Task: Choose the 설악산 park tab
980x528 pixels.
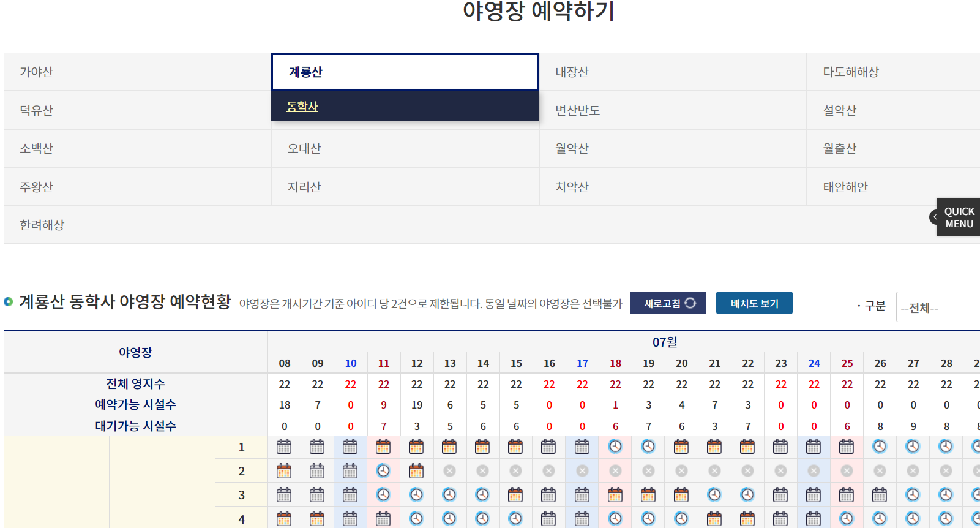Action: [894, 110]
